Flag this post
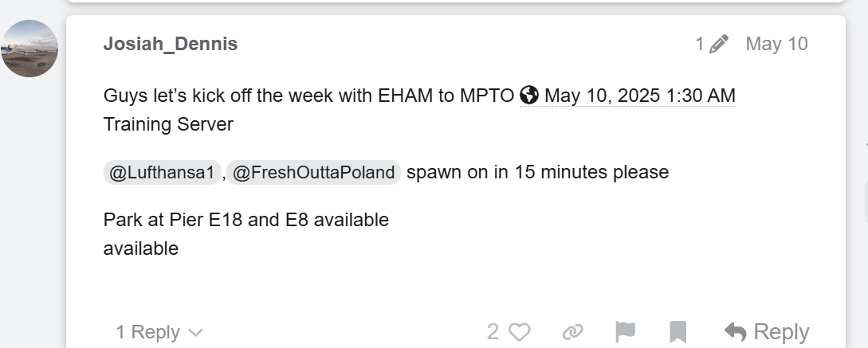This screenshot has height=348, width=868. pyautogui.click(x=625, y=332)
